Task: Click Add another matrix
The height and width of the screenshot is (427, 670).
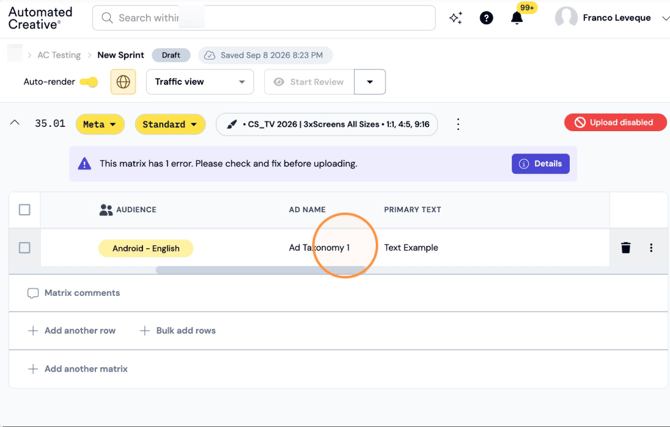Action: (x=78, y=369)
